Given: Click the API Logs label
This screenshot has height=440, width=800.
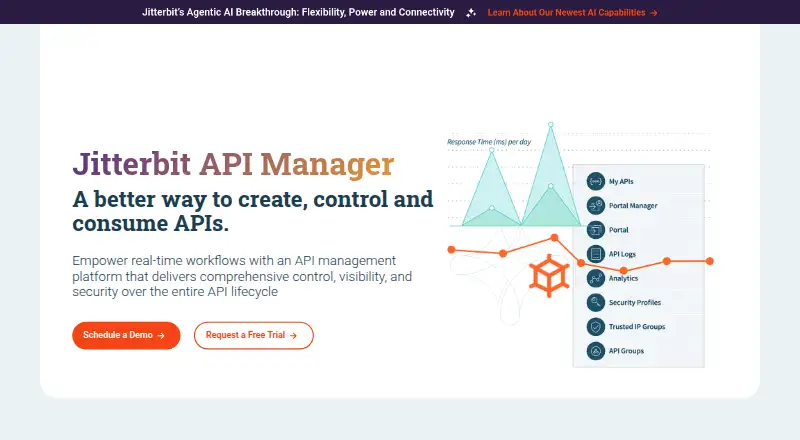Looking at the screenshot, I should coord(622,254).
